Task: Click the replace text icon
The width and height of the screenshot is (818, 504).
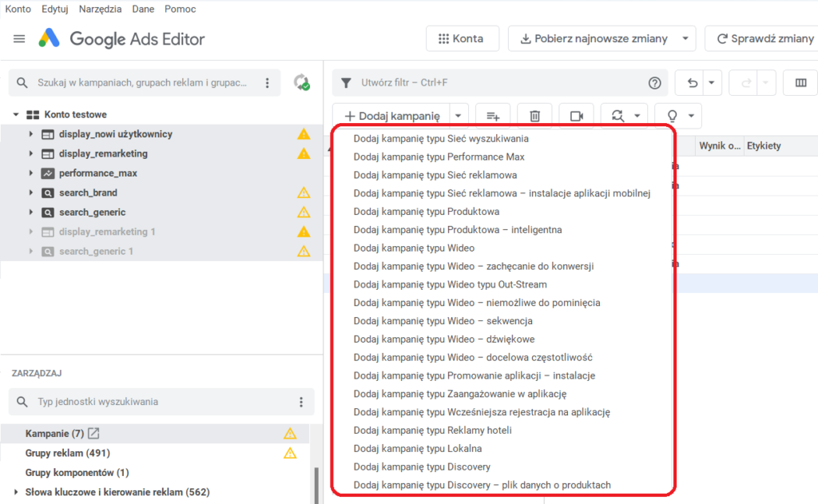Action: tap(617, 116)
